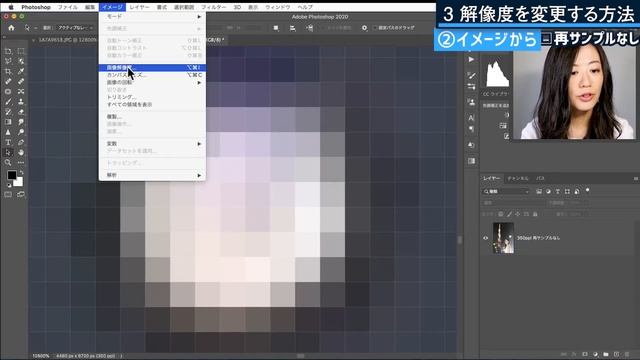Toggle layer filtering on/off switch

(587, 190)
